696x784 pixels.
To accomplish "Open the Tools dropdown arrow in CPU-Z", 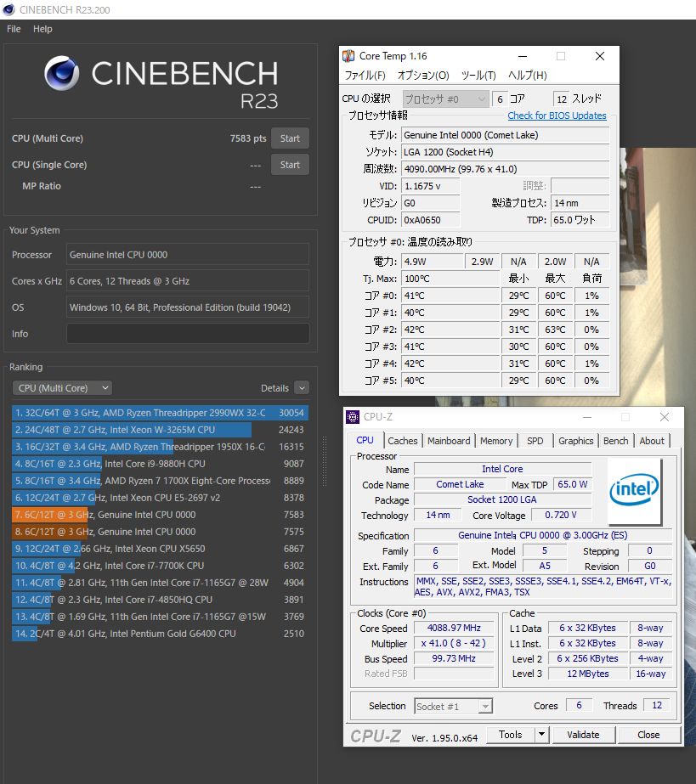I will (542, 735).
